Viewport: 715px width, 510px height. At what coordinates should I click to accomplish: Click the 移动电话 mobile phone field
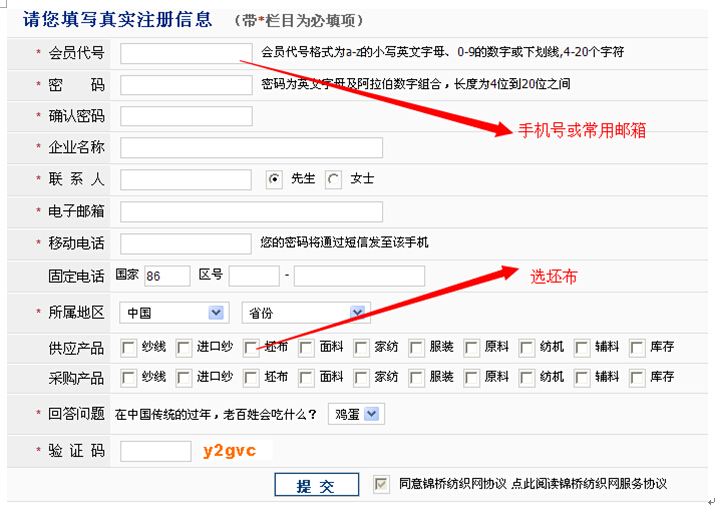click(x=185, y=243)
